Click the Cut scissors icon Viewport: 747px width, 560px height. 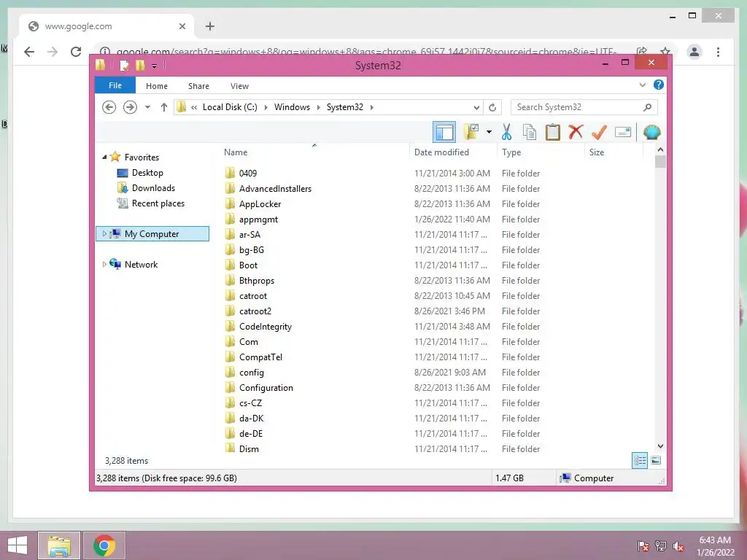click(506, 132)
